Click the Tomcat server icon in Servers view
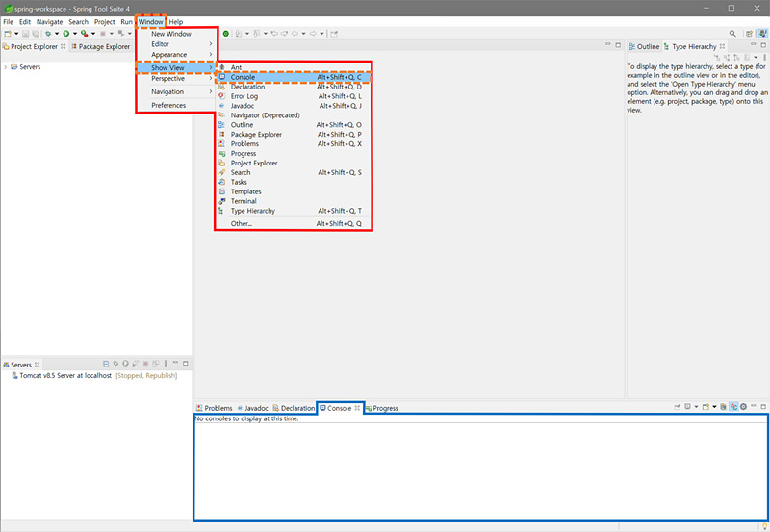The width and height of the screenshot is (770, 532). click(x=14, y=375)
